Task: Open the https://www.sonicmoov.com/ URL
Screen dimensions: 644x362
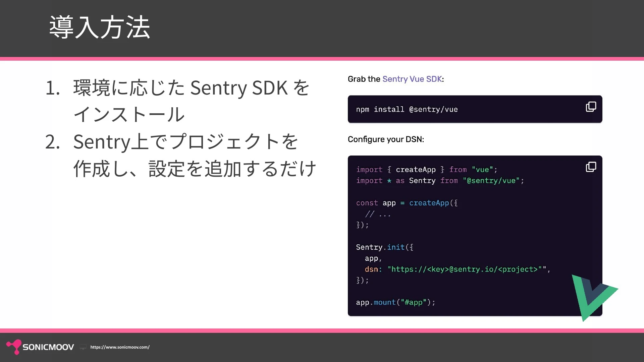Action: tap(120, 347)
